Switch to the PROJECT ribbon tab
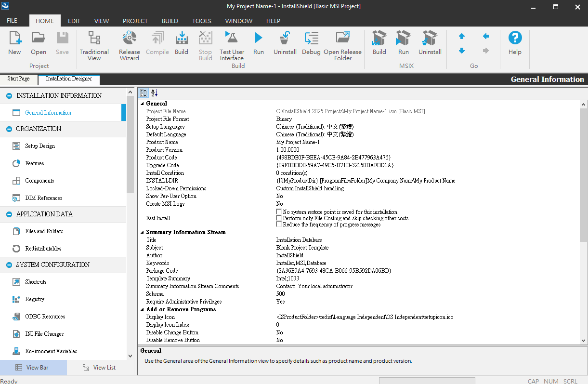 tap(135, 21)
